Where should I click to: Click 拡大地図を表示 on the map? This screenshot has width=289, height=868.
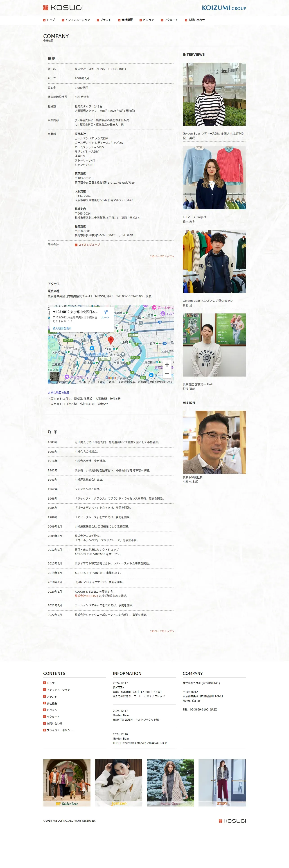pyautogui.click(x=62, y=328)
